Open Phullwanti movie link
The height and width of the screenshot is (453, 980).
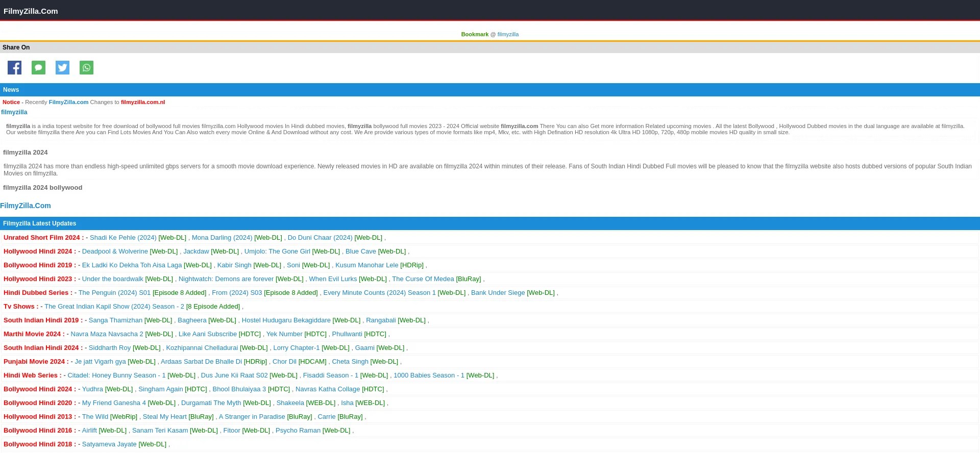(347, 334)
